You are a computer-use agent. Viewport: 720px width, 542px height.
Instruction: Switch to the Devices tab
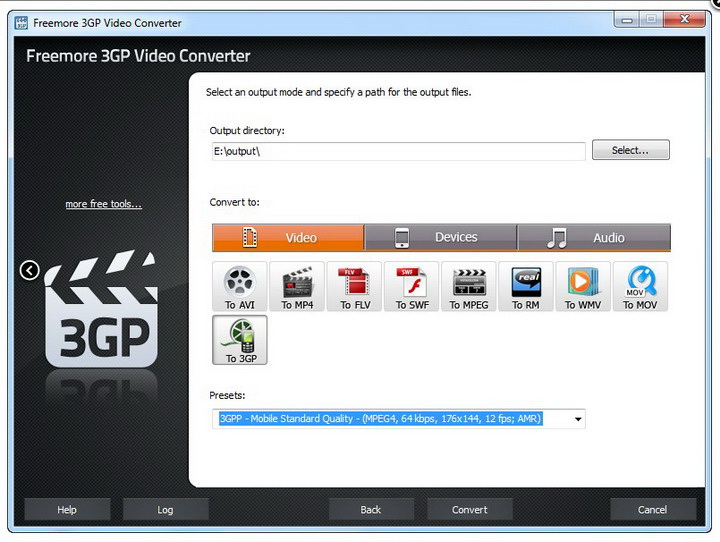(x=441, y=237)
